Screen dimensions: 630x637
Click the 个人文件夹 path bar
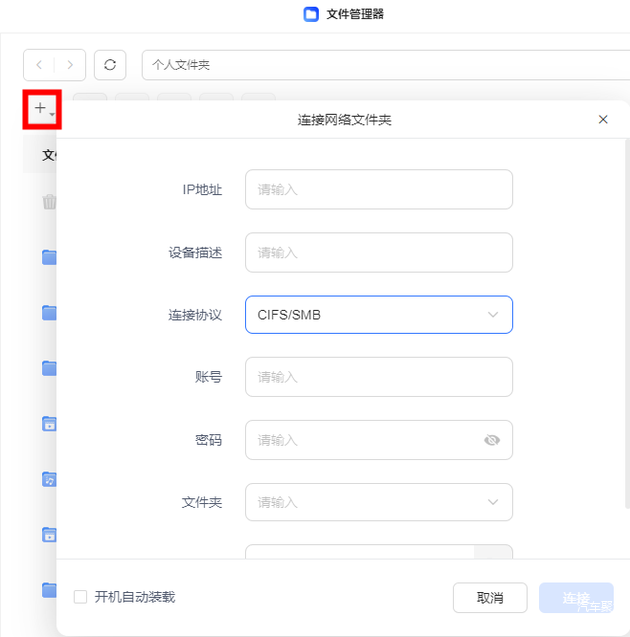coord(380,65)
